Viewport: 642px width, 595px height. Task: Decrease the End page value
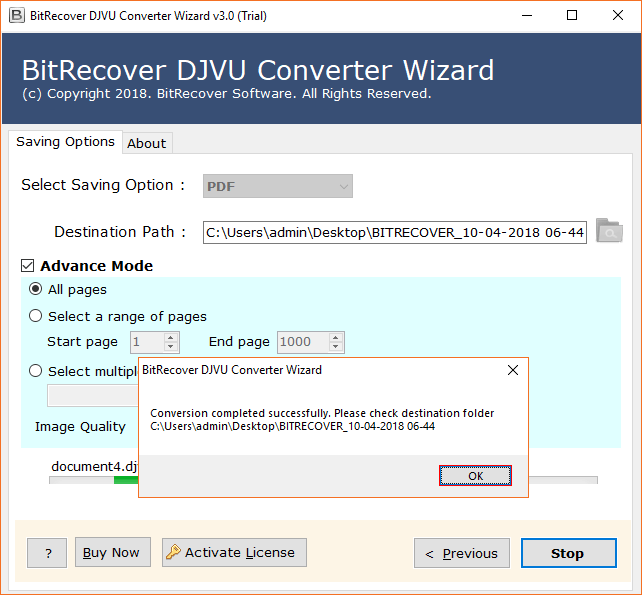click(x=336, y=347)
